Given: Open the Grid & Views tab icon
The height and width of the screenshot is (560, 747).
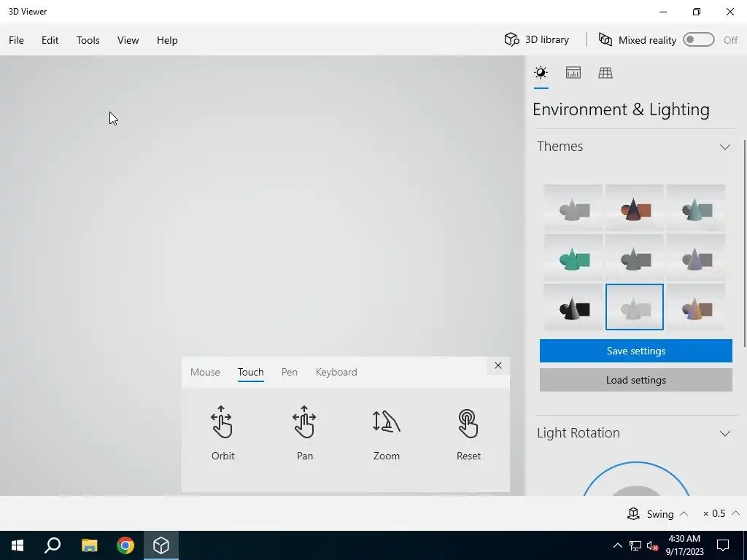Looking at the screenshot, I should click(x=605, y=73).
